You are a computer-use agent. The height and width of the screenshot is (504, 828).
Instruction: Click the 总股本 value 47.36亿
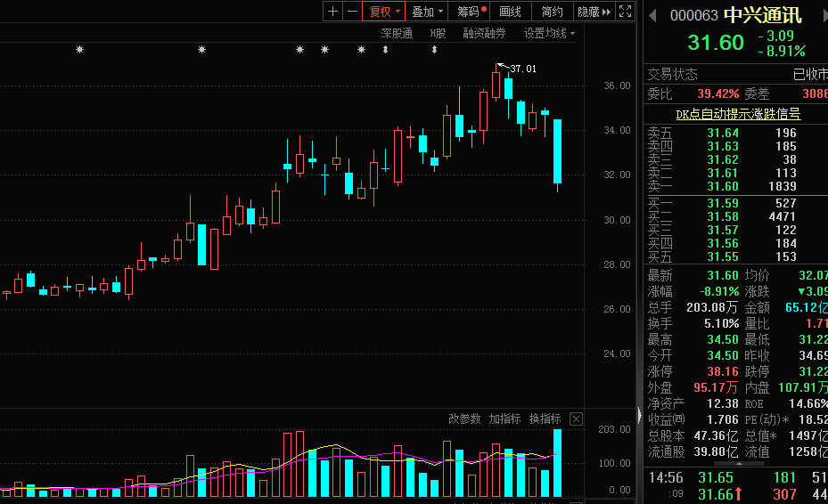coord(716,436)
